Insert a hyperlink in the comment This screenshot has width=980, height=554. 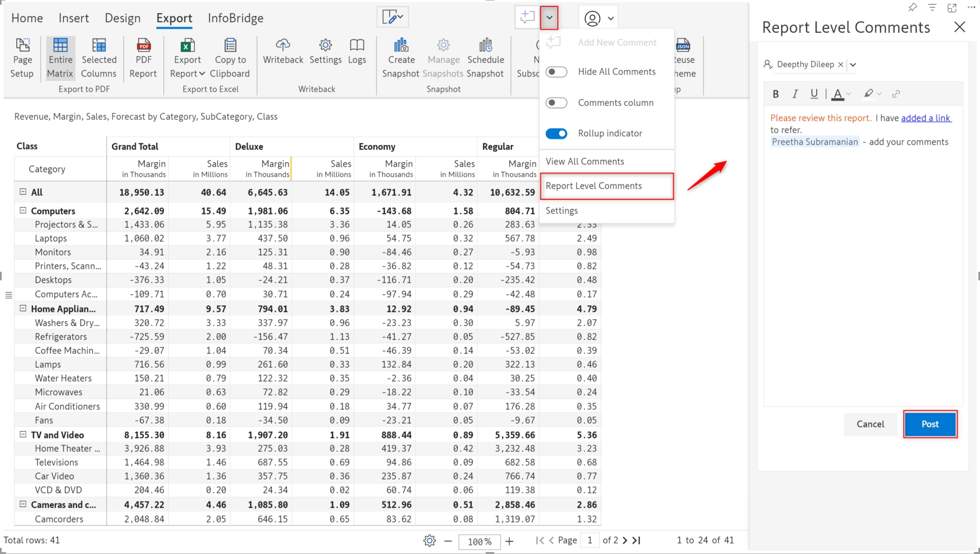click(x=896, y=94)
